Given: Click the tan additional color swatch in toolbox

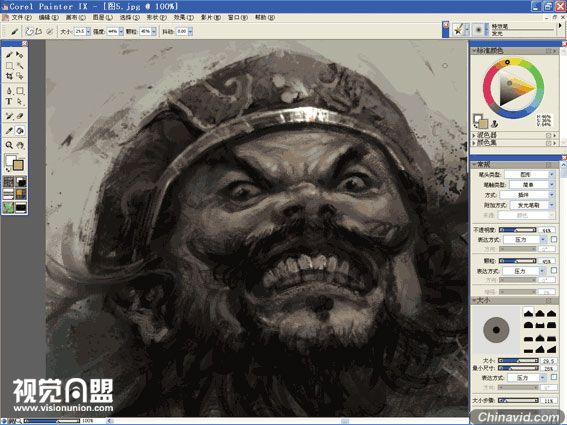Looking at the screenshot, I should point(18,165).
